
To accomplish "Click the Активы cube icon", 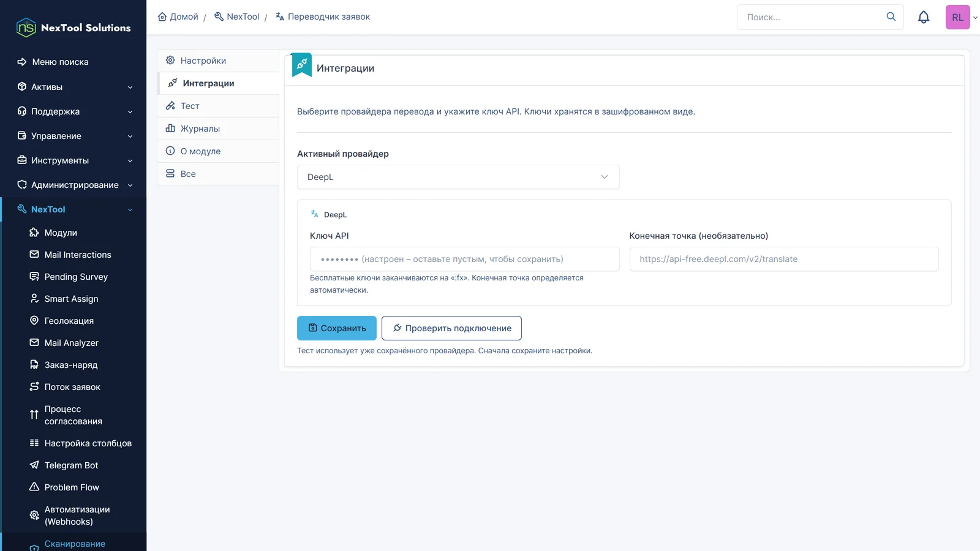I will pyautogui.click(x=22, y=86).
